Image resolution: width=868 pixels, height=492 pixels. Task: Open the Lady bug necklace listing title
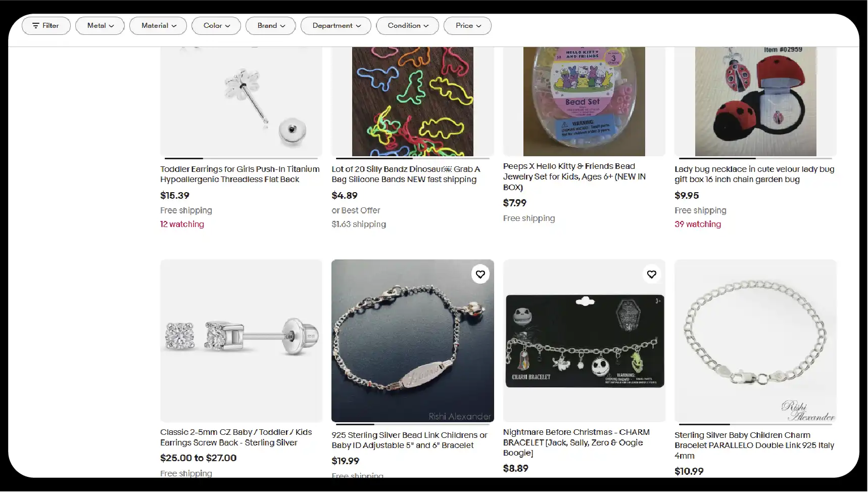pyautogui.click(x=754, y=174)
